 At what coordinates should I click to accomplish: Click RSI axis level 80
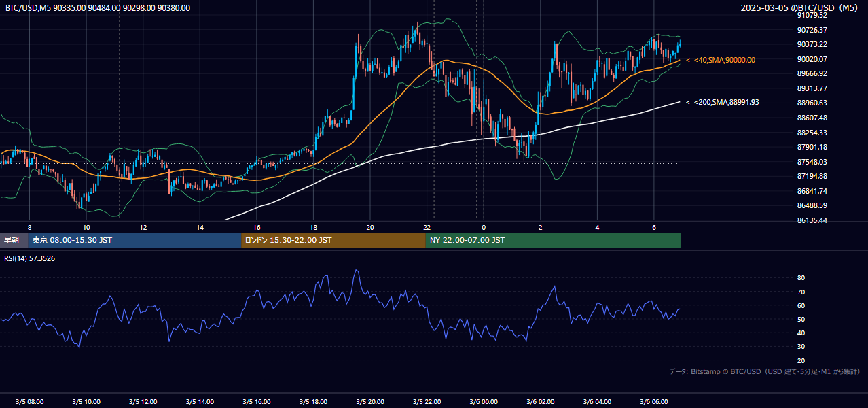[801, 278]
